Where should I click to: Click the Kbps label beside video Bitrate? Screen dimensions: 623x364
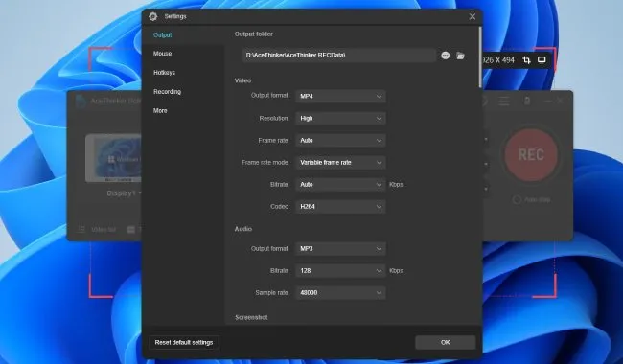(x=396, y=185)
